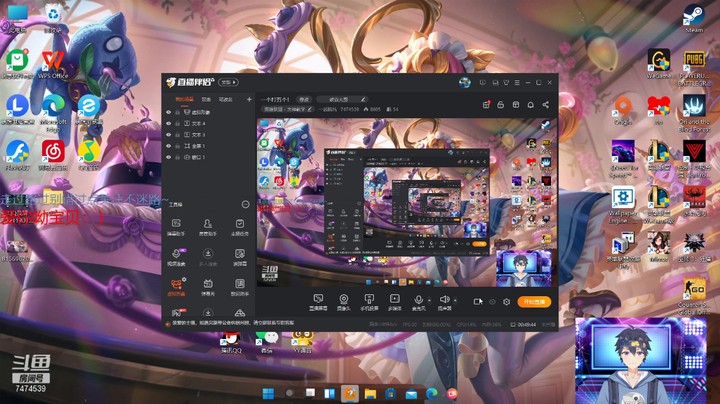The image size is (720, 404).
Task: Add a multimedia source from bottom toolbar
Action: tap(394, 302)
